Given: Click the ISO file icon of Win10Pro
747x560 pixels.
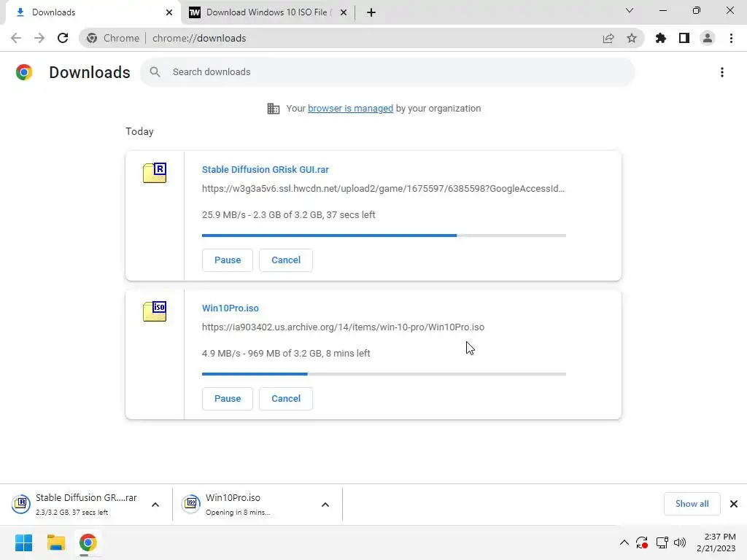Looking at the screenshot, I should [x=155, y=311].
